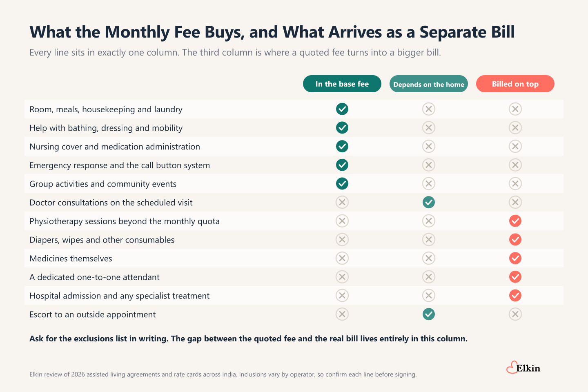Screen dimensions: 588x392
Task: Click base-fee check for Group activities row
Action: point(342,183)
